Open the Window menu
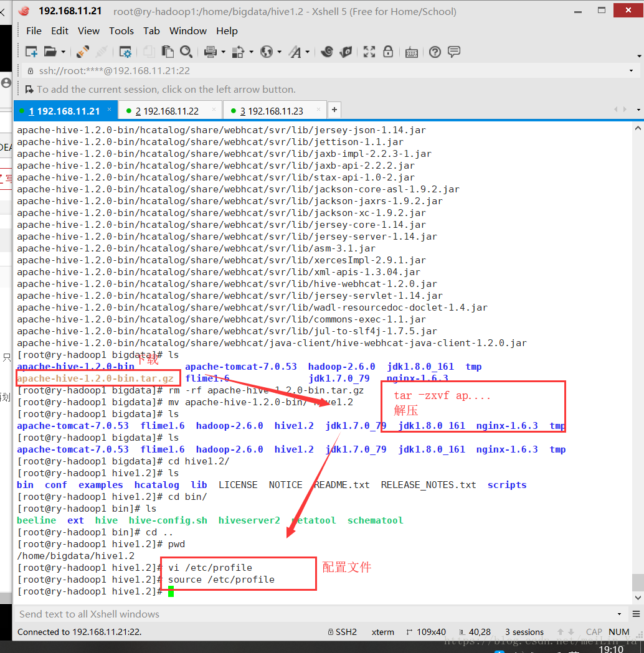 point(188,31)
